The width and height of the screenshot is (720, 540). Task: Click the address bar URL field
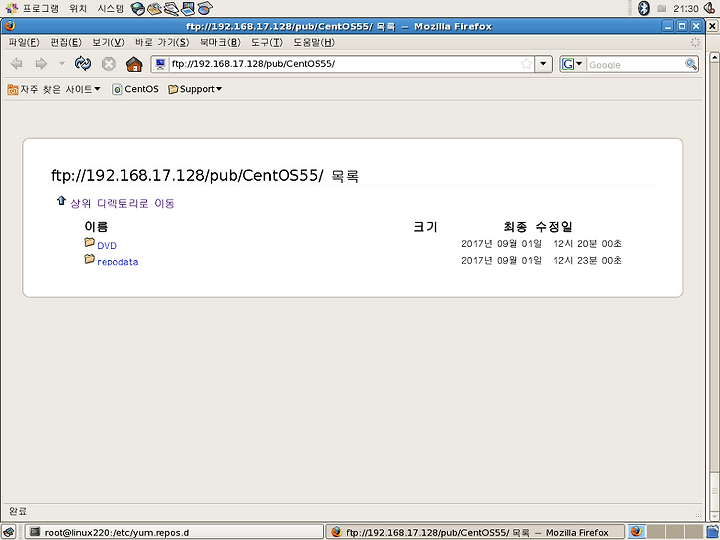click(344, 64)
